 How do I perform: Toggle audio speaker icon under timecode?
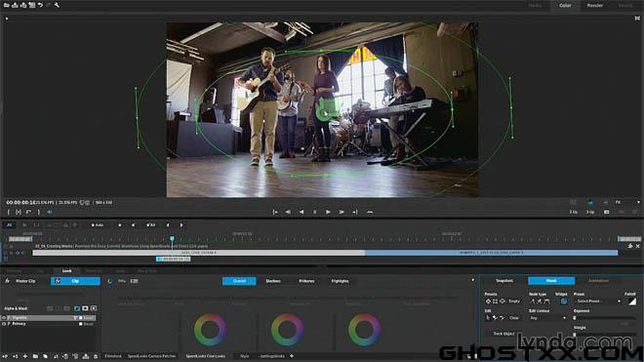click(x=50, y=212)
